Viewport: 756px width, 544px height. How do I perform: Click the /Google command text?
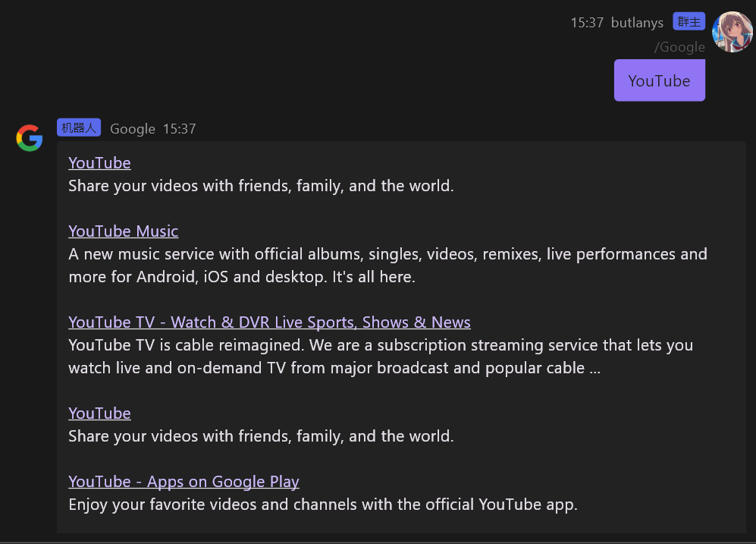click(679, 47)
